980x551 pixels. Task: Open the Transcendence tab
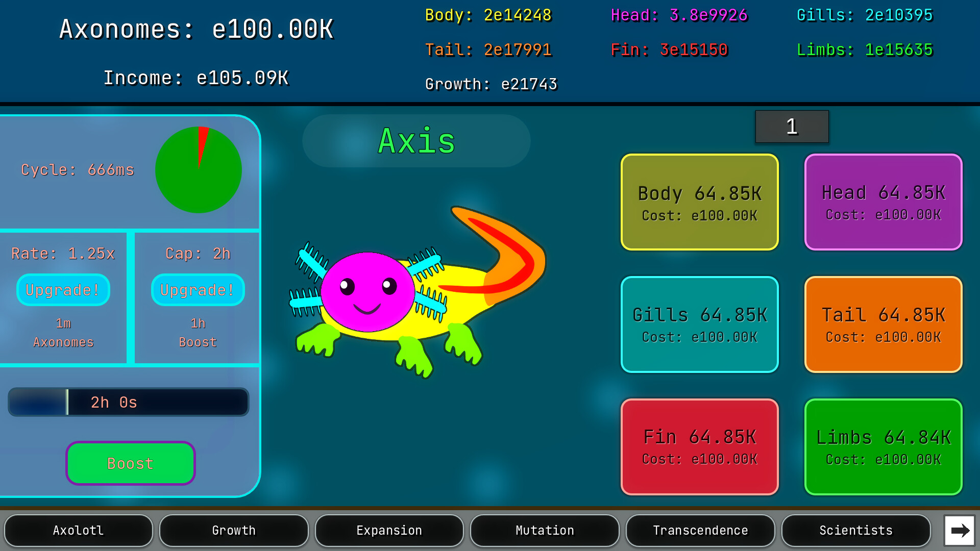(x=700, y=531)
